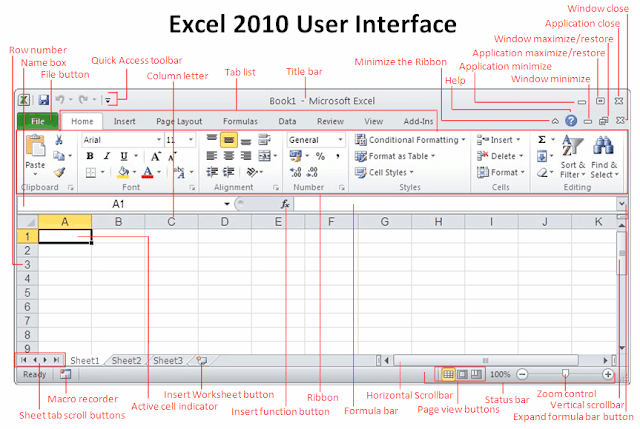Toggle Center horizontal alignment
The image size is (640, 429).
pyautogui.click(x=229, y=156)
